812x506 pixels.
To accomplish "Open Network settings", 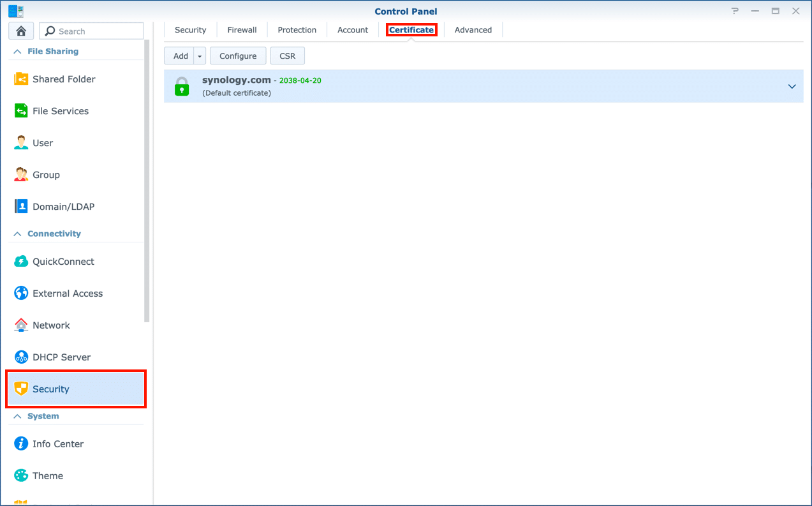I will [51, 325].
